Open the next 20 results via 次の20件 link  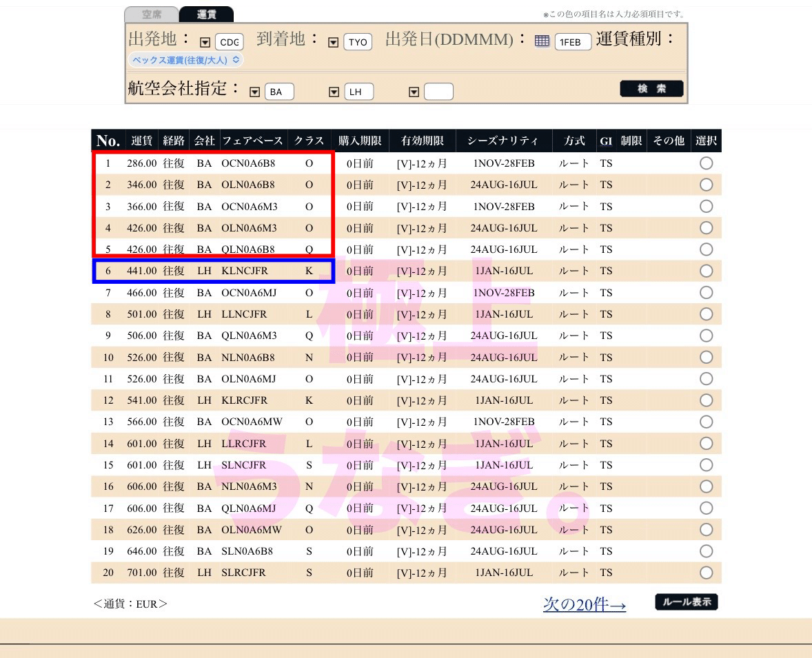[584, 603]
